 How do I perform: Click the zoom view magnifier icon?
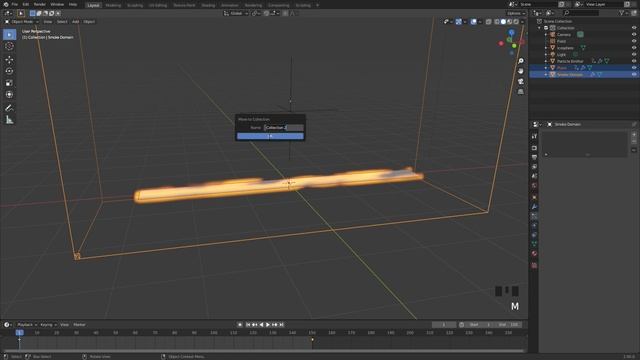(520, 61)
